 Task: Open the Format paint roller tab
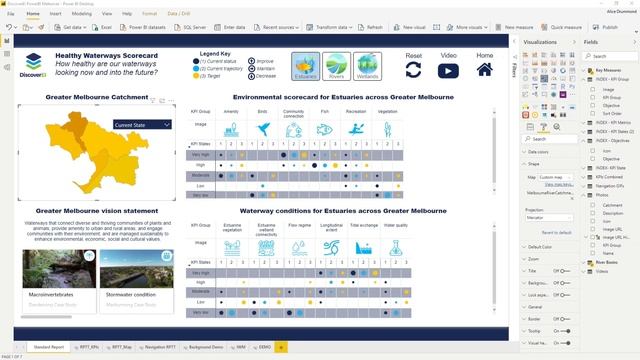tap(543, 127)
